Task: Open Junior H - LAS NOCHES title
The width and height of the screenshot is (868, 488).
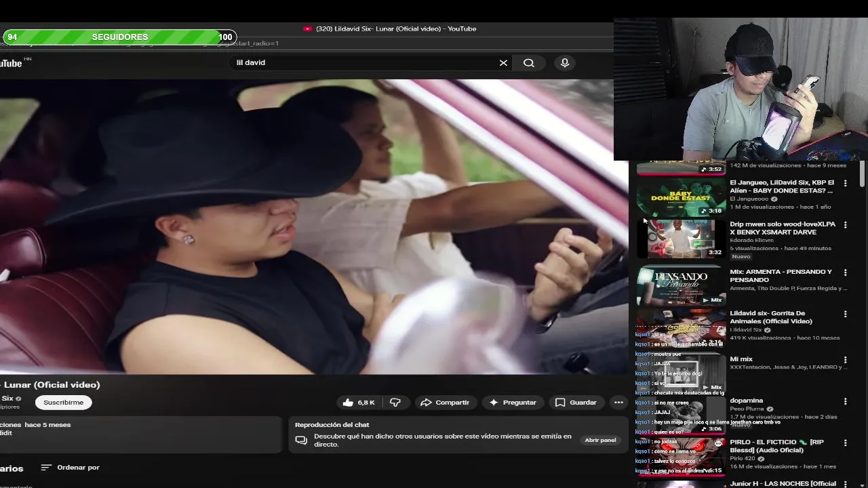Action: (783, 483)
